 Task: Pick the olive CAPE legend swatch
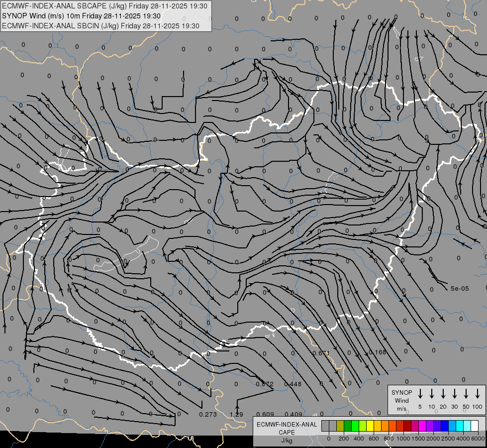click(x=340, y=426)
